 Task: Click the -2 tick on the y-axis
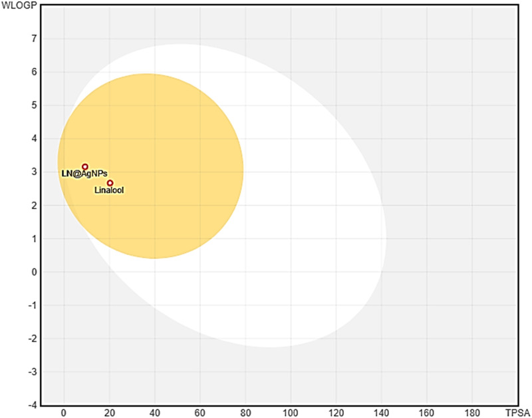click(30, 338)
